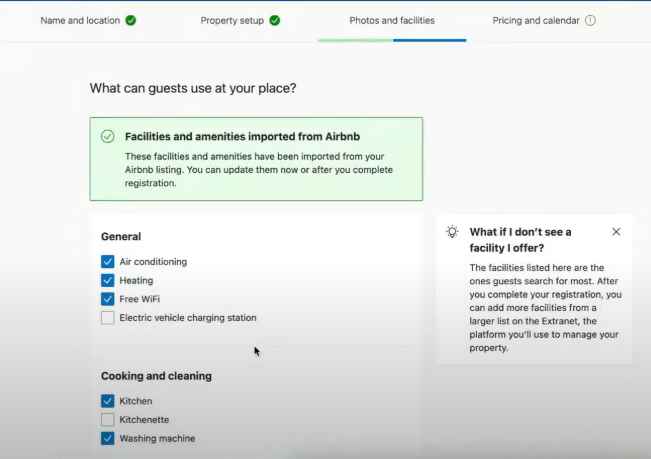Uncheck the Kitchen checkbox
Viewport: 651px width, 459px height.
point(108,401)
